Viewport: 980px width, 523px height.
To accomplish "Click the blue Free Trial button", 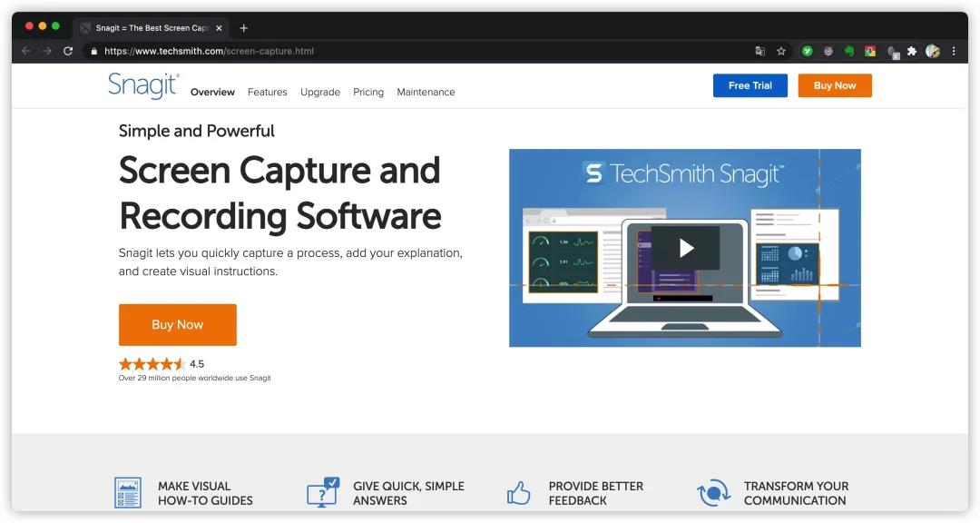I will [750, 85].
